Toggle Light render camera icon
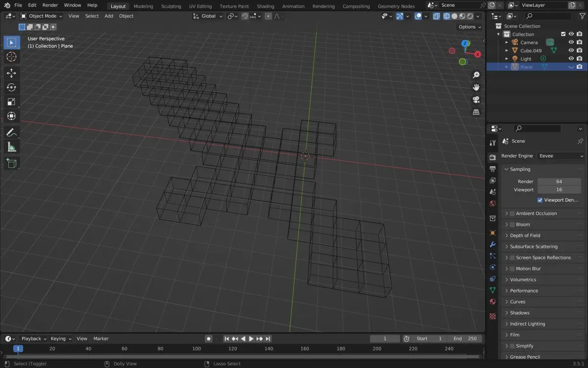This screenshot has height=368, width=588. pyautogui.click(x=580, y=59)
